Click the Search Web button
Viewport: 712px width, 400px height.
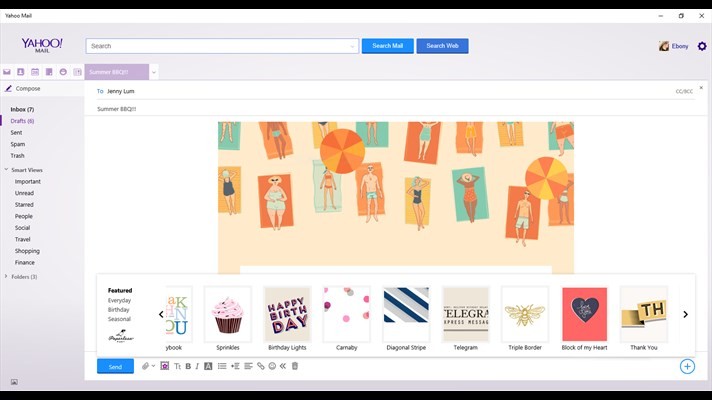point(442,46)
